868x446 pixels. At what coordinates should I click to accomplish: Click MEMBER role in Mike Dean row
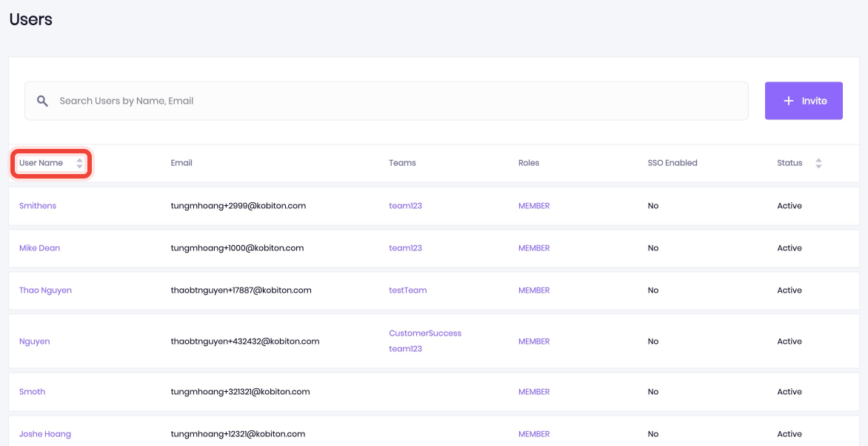(x=534, y=247)
